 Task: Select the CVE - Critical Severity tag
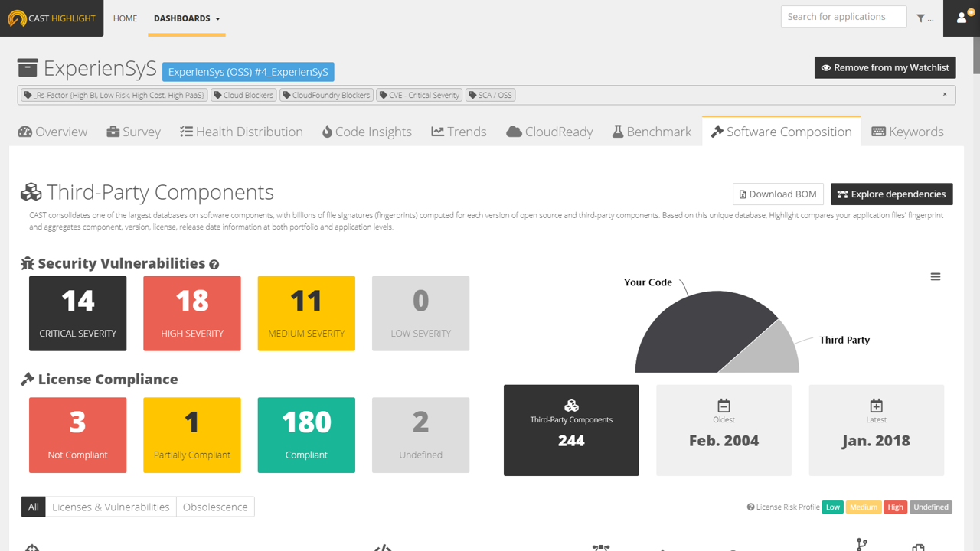pyautogui.click(x=420, y=96)
